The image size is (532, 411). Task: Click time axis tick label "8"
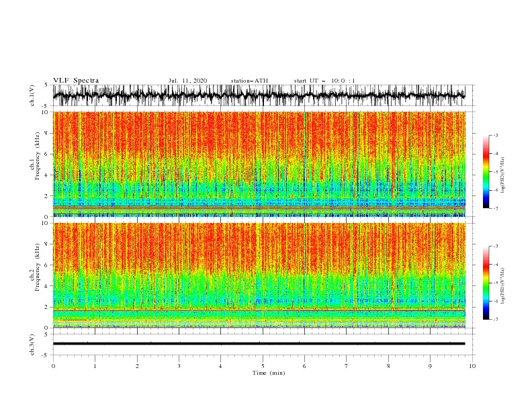388,366
